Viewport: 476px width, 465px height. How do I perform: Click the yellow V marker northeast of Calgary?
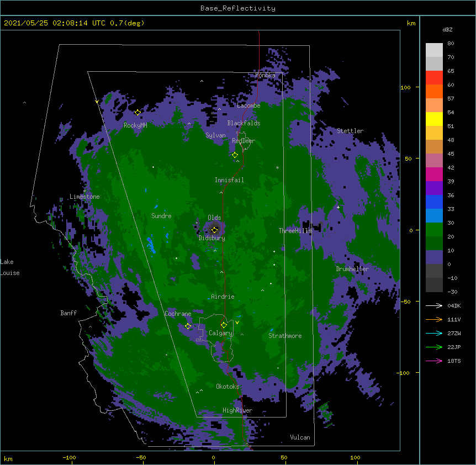click(237, 323)
